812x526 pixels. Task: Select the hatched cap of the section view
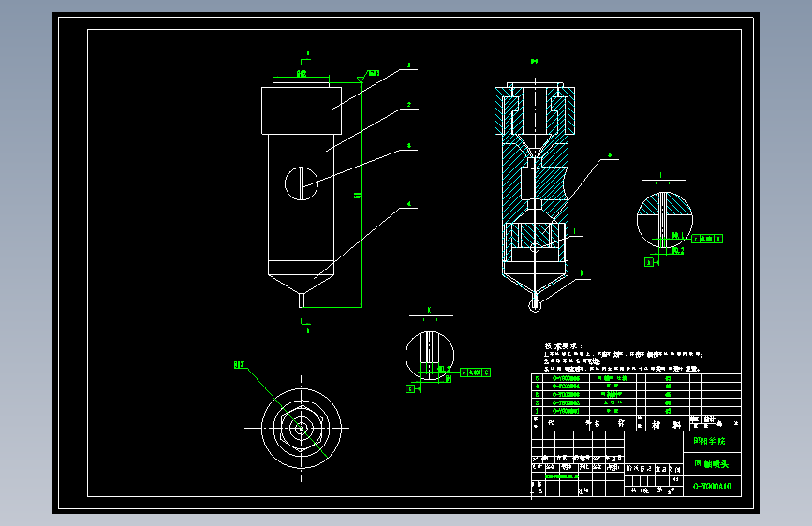tap(535, 110)
